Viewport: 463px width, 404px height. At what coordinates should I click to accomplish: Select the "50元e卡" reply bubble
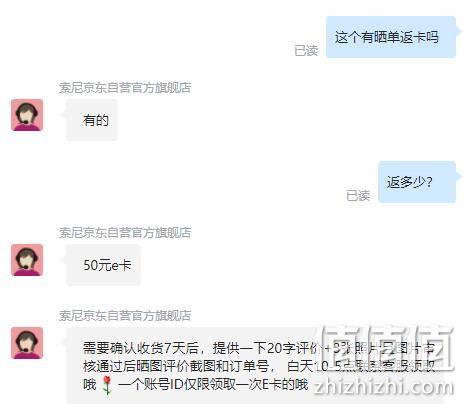click(x=103, y=265)
